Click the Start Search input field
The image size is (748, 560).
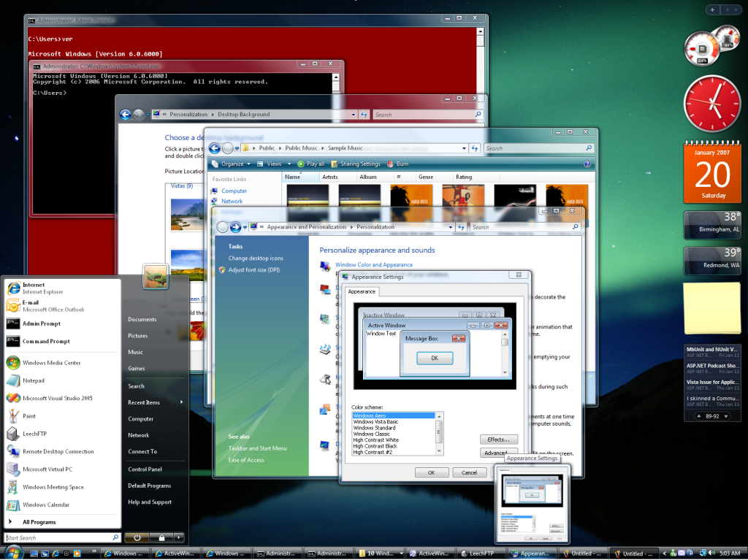[62, 537]
